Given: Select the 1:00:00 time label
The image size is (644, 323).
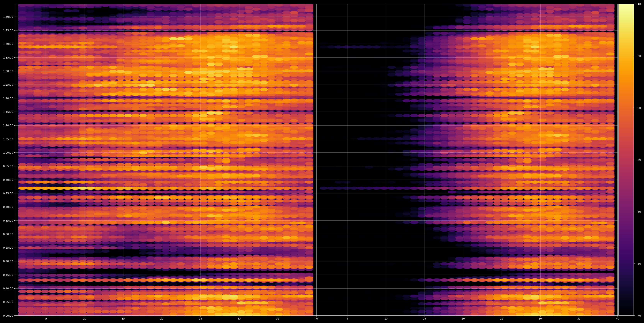Looking at the screenshot, I should point(8,153).
